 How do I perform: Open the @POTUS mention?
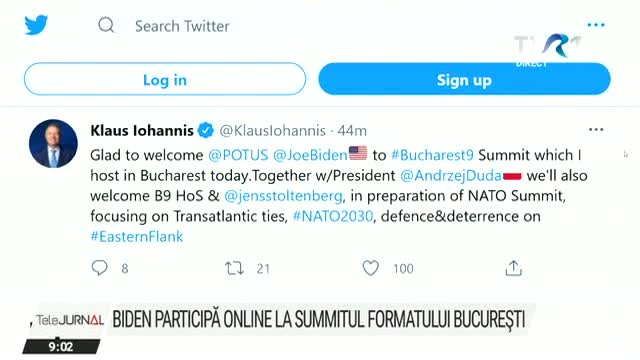pyautogui.click(x=238, y=155)
